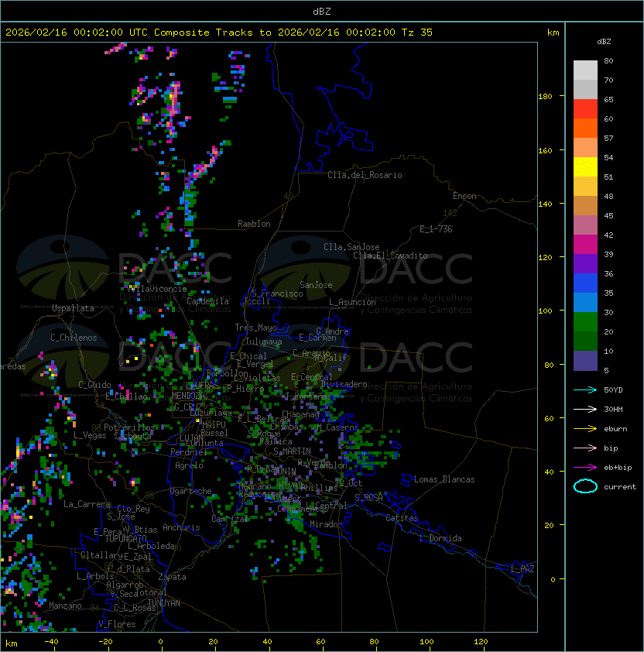This screenshot has height=652, width=644.
Task: Select the indigo 5-10 dBZ swatch
Action: tap(585, 361)
